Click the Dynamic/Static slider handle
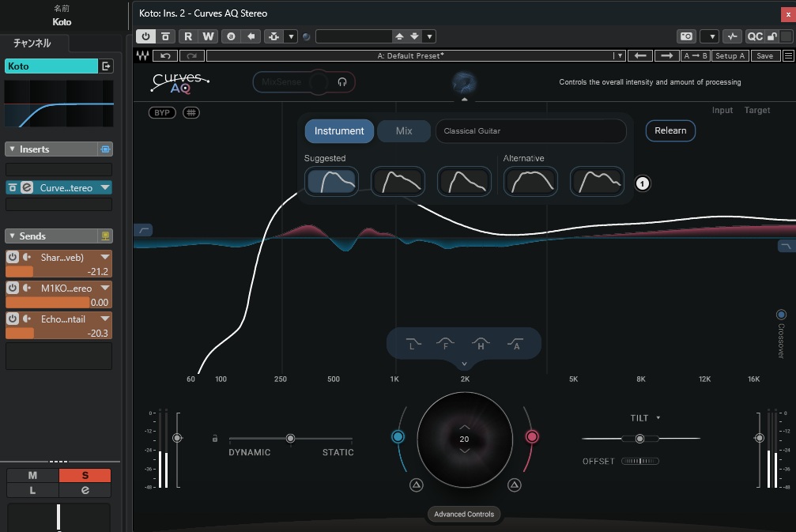This screenshot has width=796, height=532. [290, 438]
